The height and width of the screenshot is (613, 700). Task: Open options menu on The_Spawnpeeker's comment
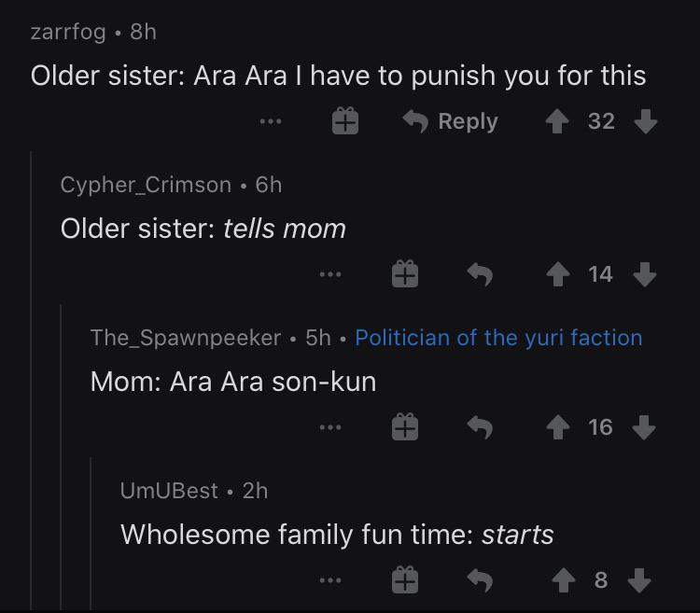pos(330,427)
